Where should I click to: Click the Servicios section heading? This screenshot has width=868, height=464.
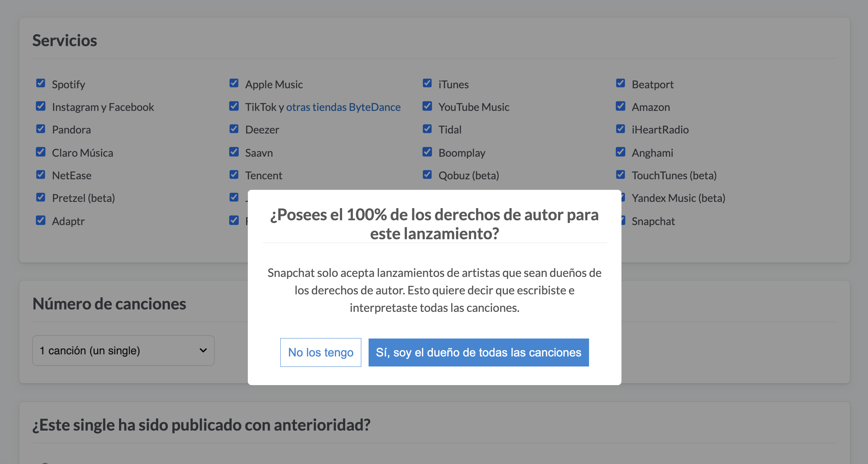coord(65,40)
